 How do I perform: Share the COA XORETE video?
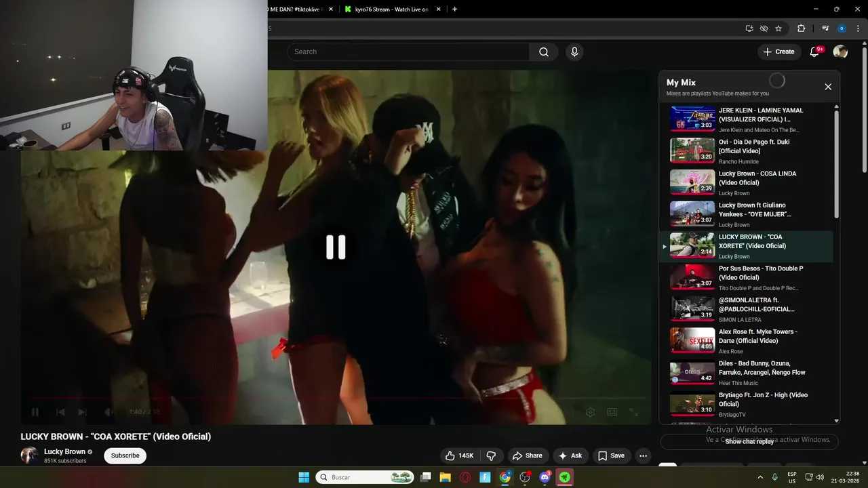527,455
